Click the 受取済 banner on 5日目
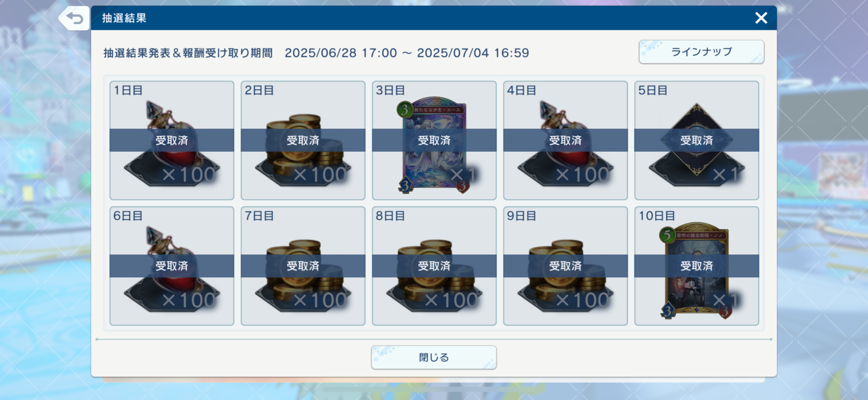Screen dimensions: 868x400 [697, 140]
